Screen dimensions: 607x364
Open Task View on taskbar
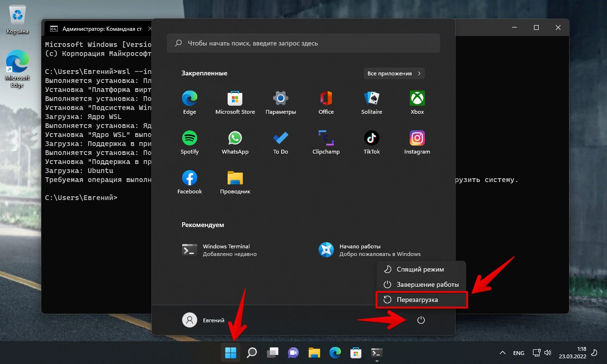click(x=273, y=353)
